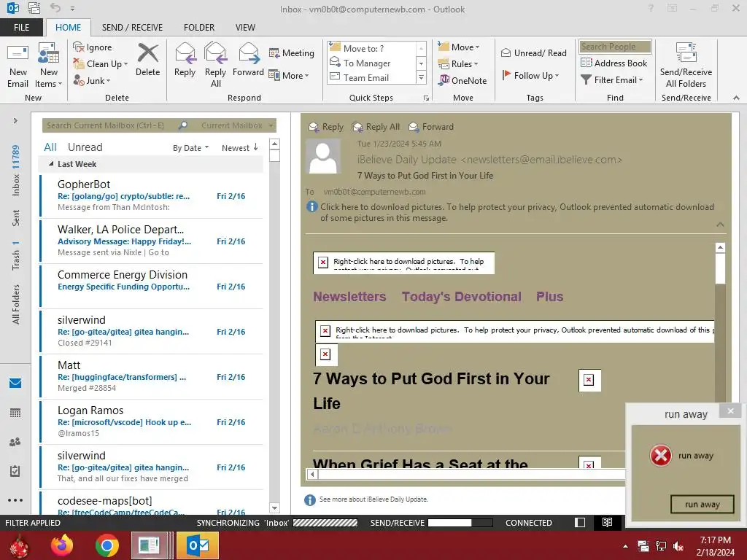Toggle Unread/Read status
The image size is (747, 560).
(533, 52)
